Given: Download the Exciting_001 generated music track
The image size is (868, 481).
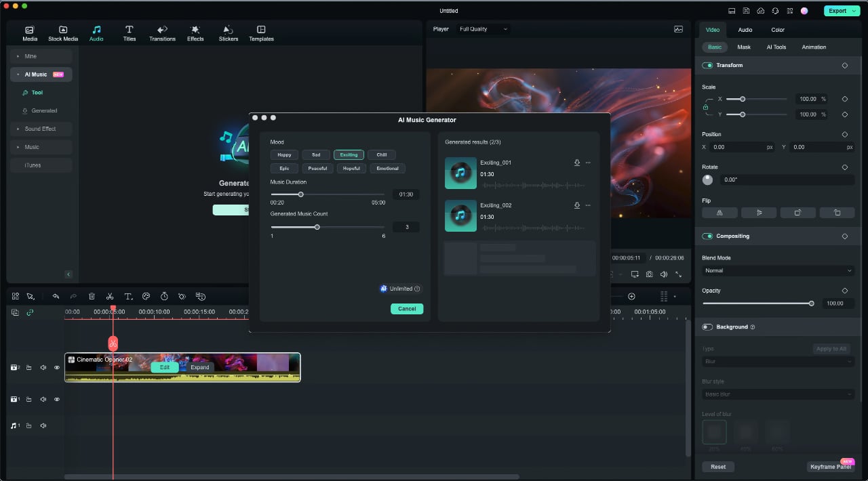Looking at the screenshot, I should tap(577, 163).
